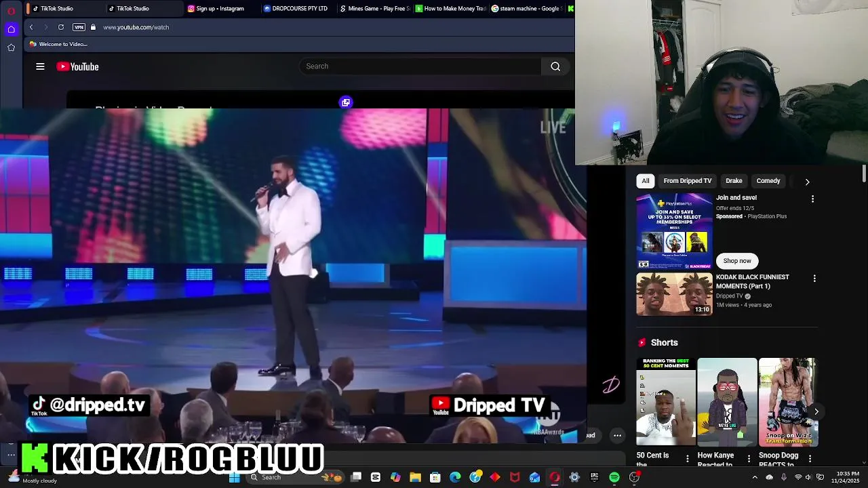Click the padlock site security icon
868x488 pixels.
93,27
